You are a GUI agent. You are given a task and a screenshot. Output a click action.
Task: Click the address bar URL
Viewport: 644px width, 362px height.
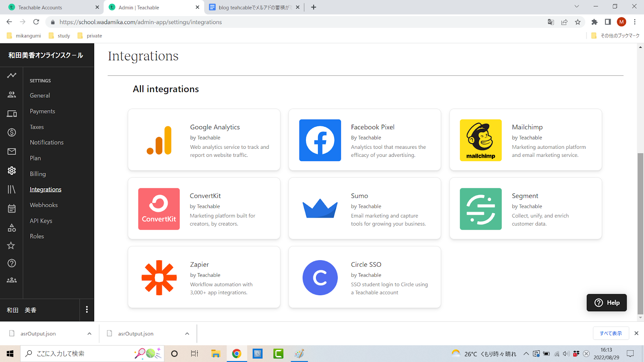(x=140, y=22)
